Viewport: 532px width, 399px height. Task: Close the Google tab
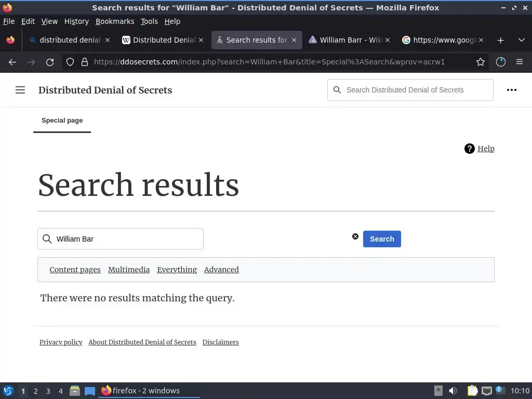click(x=481, y=40)
